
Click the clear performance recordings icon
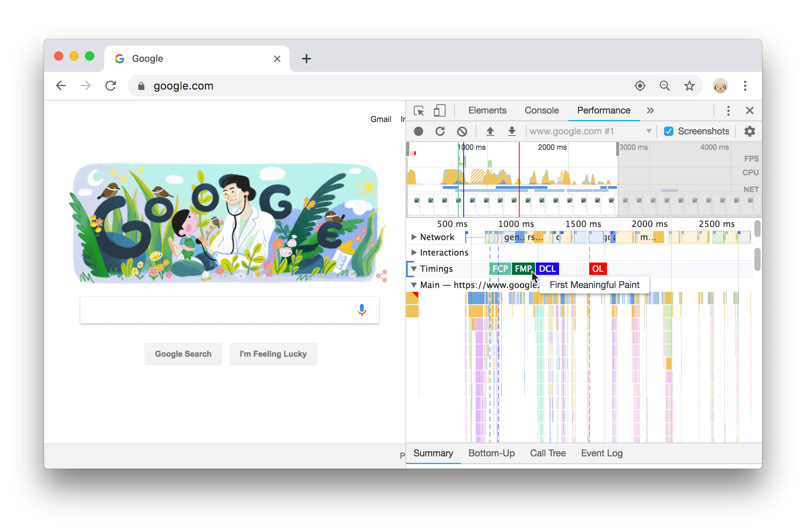click(463, 130)
